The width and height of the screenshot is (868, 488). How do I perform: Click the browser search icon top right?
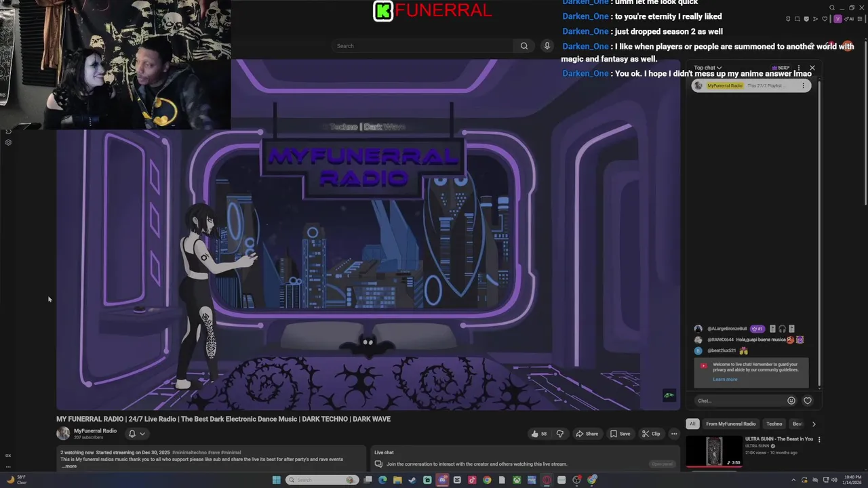click(x=832, y=7)
